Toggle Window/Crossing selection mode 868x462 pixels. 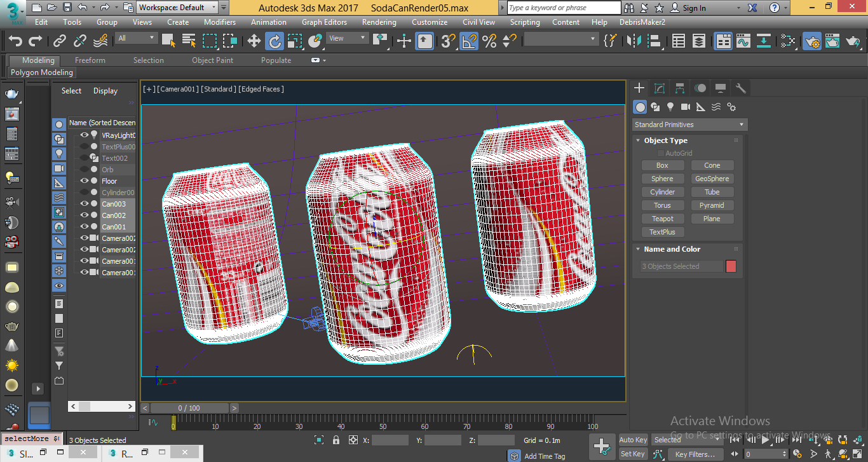pos(230,41)
